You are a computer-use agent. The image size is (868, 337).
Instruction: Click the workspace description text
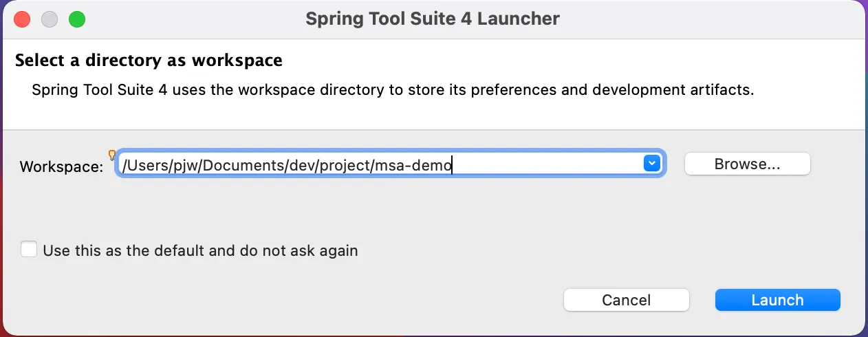pyautogui.click(x=393, y=90)
